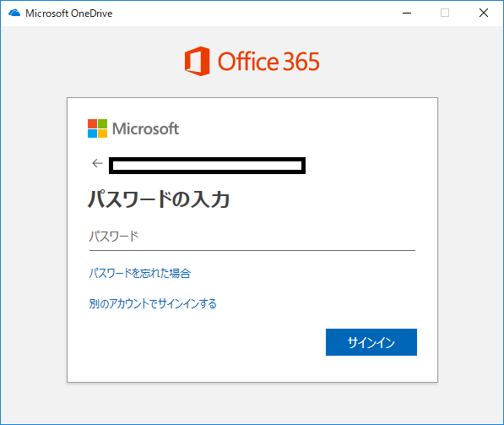Click the Microsoft OneDrive title bar text

[x=69, y=14]
